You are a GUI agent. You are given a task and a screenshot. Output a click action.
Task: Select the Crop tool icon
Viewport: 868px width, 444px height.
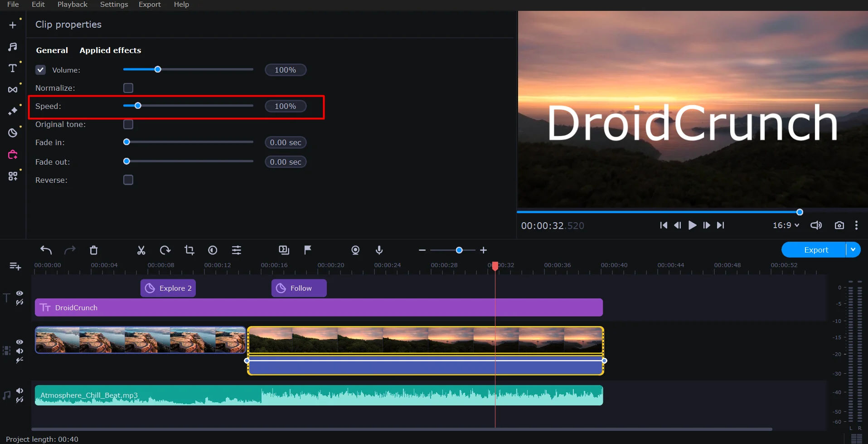tap(189, 250)
